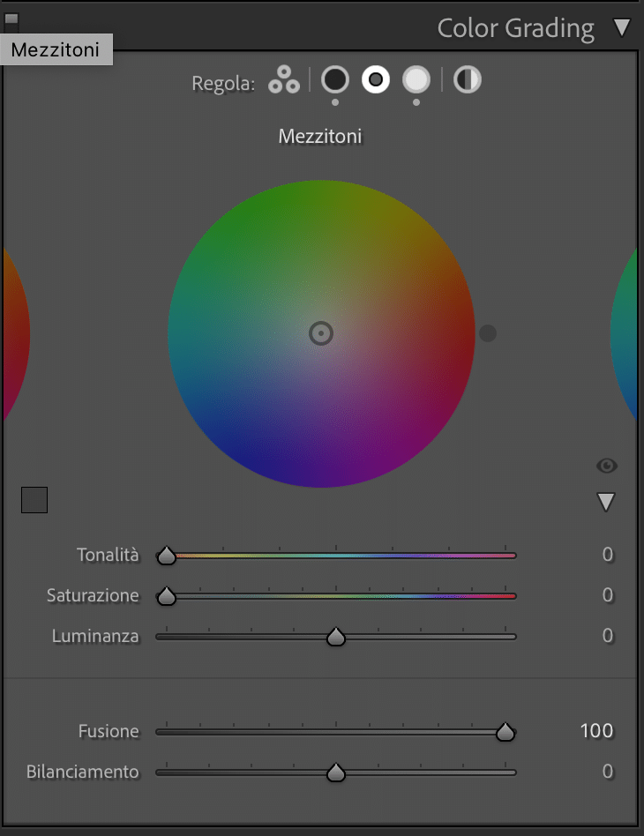Viewport: 644px width, 836px height.
Task: Click the Bilanciamento slider thumb
Action: [335, 773]
